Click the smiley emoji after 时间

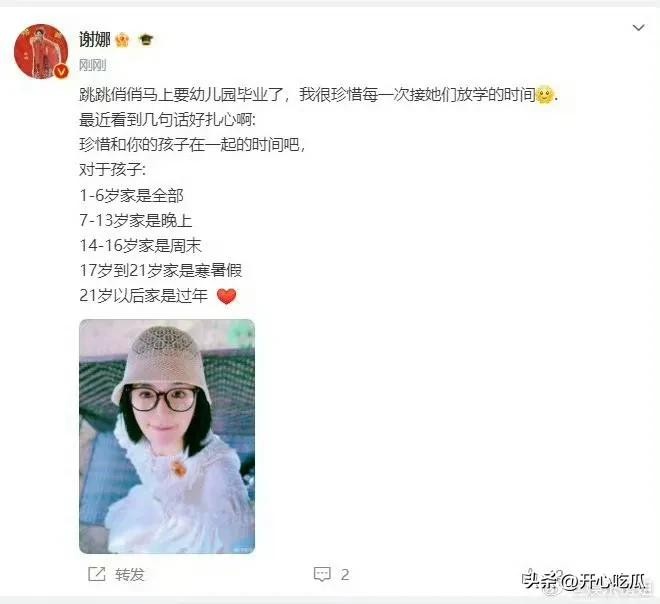coord(545,95)
